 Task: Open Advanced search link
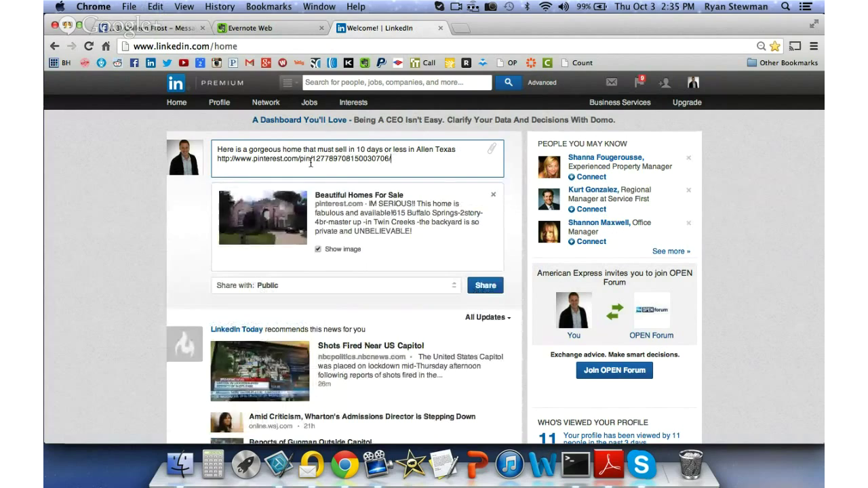pos(542,83)
